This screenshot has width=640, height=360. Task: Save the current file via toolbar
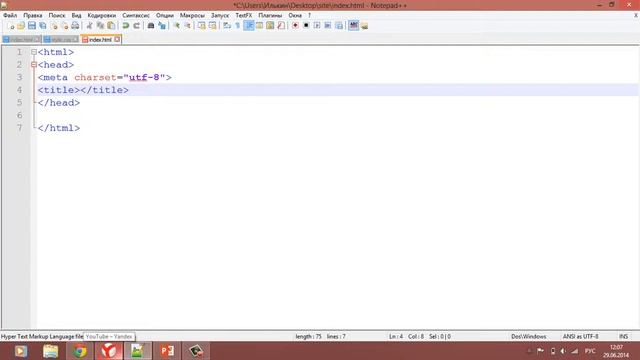(32, 26)
